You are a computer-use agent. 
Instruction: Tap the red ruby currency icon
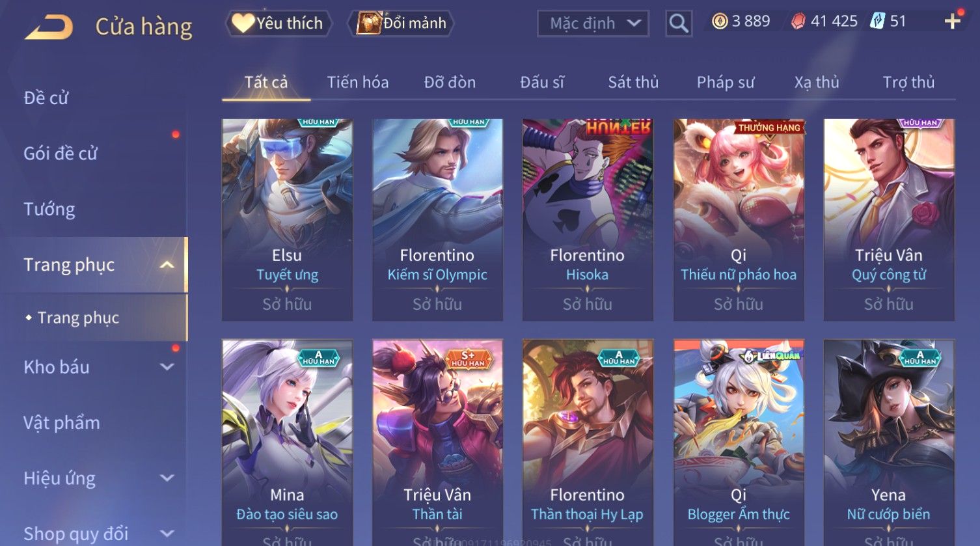pyautogui.click(x=798, y=21)
